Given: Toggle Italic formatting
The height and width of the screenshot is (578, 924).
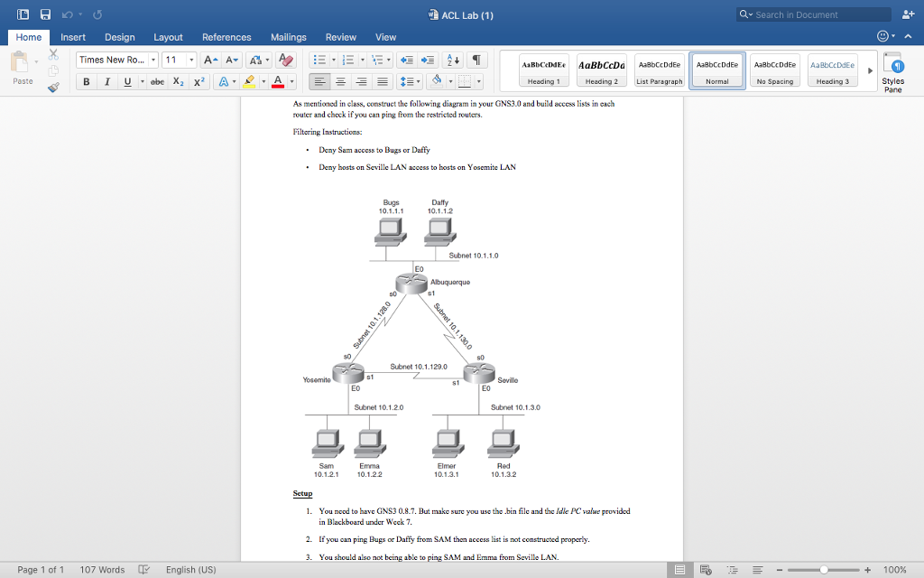Looking at the screenshot, I should [x=106, y=81].
